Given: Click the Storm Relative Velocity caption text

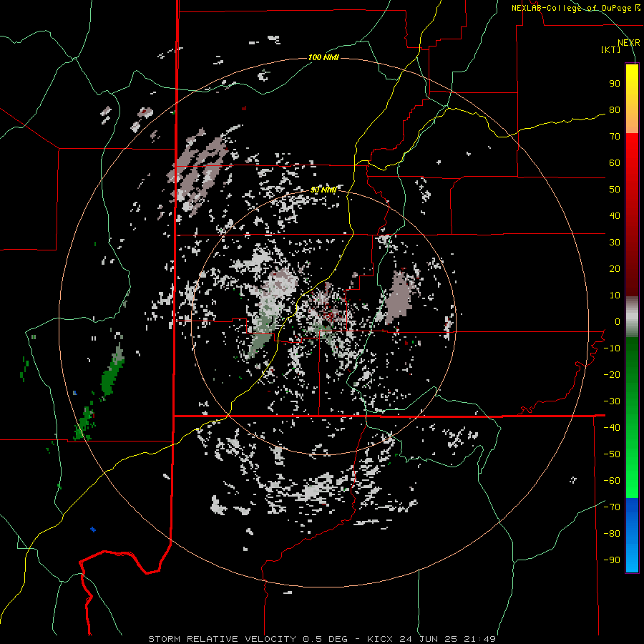Looking at the screenshot, I should (x=224, y=639).
